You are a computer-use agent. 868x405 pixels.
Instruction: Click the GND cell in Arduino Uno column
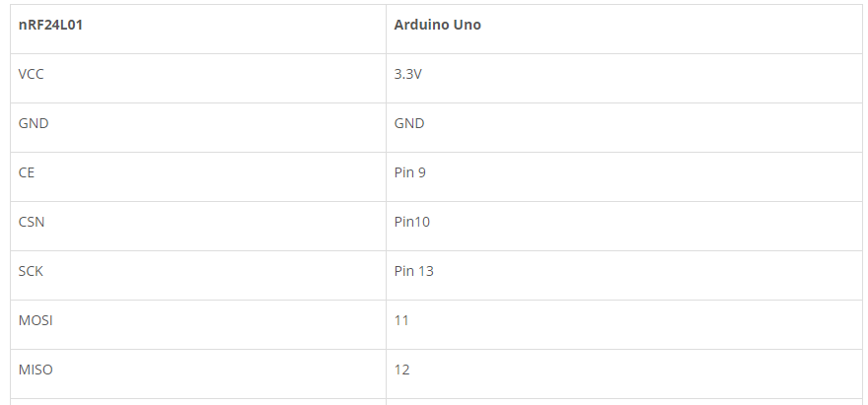tap(623, 128)
